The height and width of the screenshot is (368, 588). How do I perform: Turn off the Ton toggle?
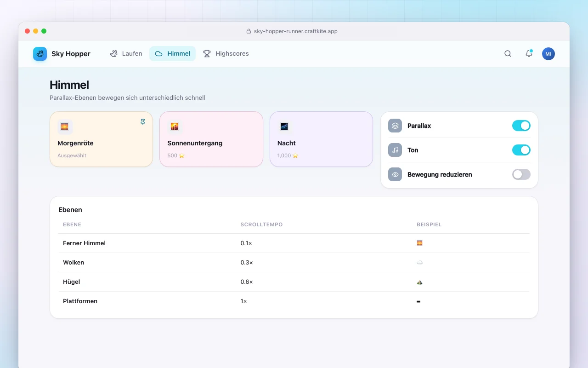[521, 150]
